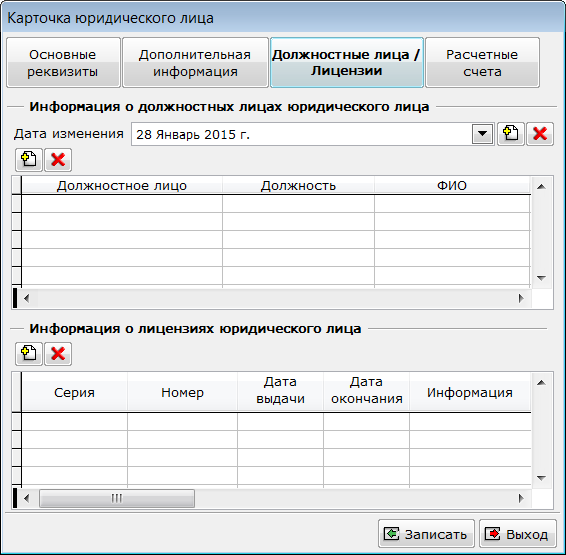Select Должностные лица / Лицензии tab
The width and height of the screenshot is (566, 555).
347,62
